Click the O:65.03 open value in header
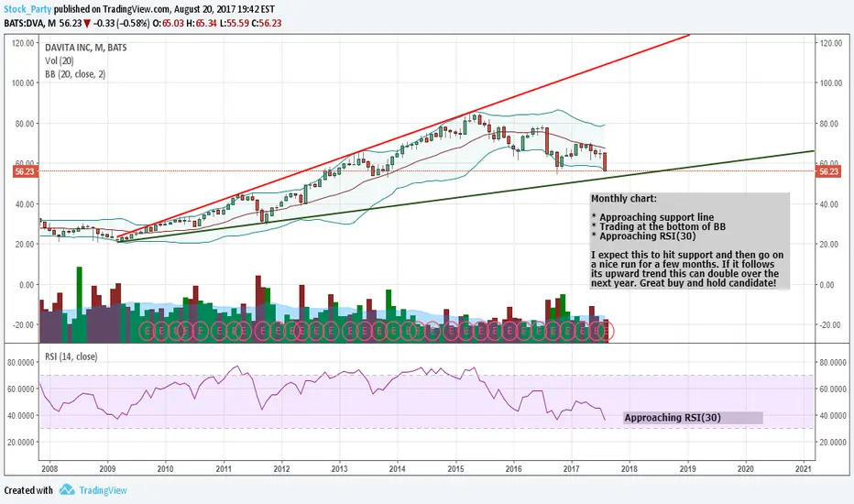This screenshot has width=854, height=504. point(169,24)
